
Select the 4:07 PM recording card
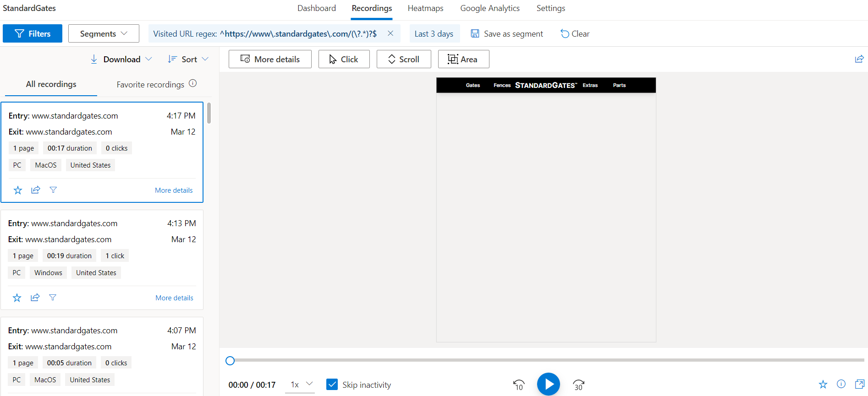pos(102,356)
